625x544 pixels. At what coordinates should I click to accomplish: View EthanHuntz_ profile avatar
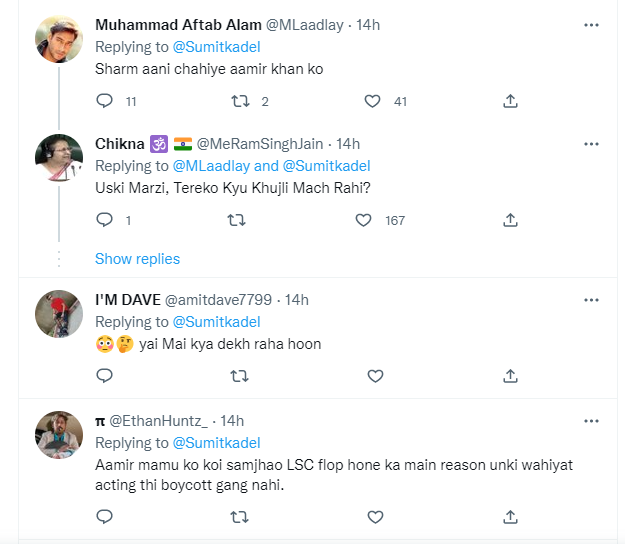coord(59,436)
